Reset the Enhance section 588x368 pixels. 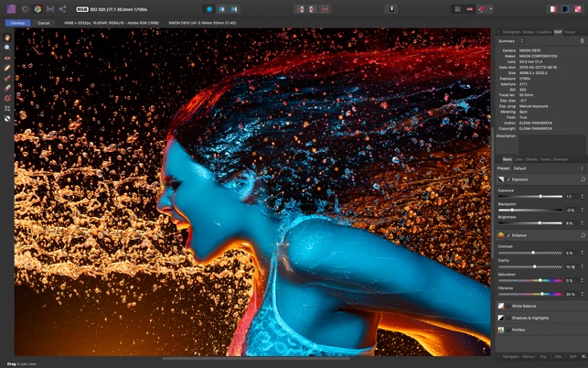click(583, 235)
